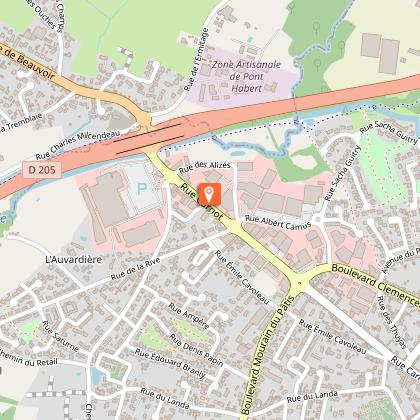Click the Zone Artisanale de Pont Habert label
420x420 pixels.
(247, 76)
